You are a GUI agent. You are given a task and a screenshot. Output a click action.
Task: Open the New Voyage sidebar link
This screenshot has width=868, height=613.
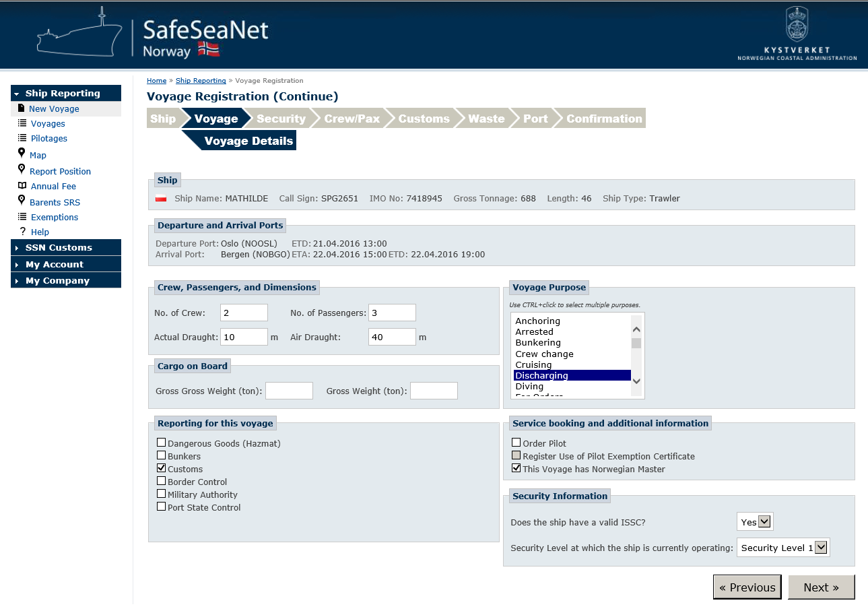coord(54,108)
